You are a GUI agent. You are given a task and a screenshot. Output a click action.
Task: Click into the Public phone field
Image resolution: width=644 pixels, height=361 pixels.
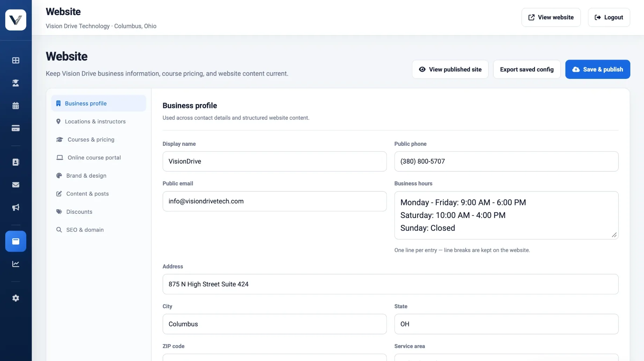tap(506, 161)
